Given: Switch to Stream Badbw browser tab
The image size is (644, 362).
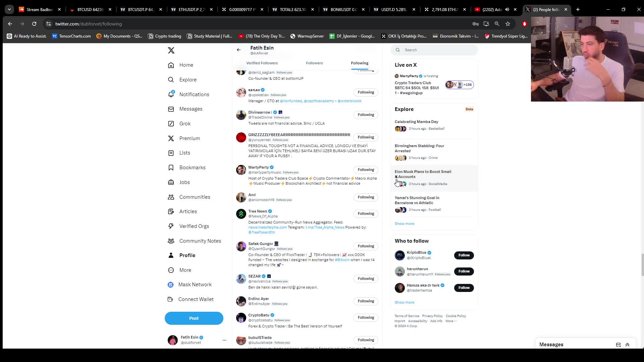Looking at the screenshot, I should click(x=39, y=9).
